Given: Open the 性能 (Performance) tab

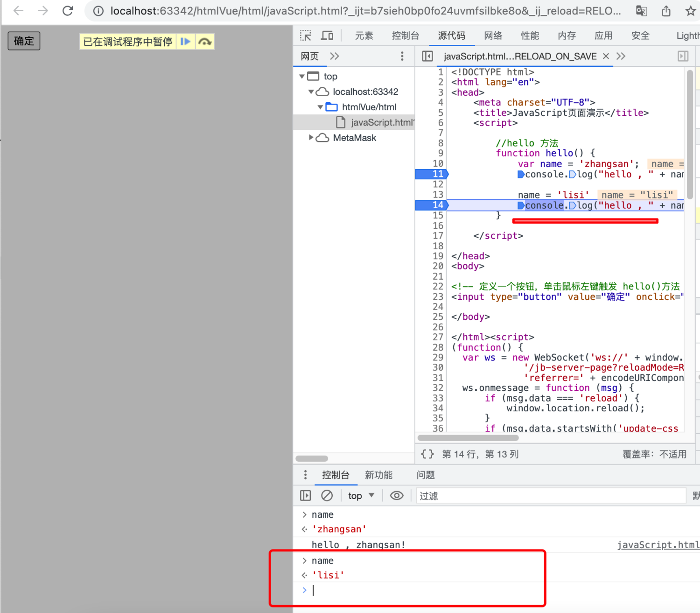Looking at the screenshot, I should (x=530, y=35).
